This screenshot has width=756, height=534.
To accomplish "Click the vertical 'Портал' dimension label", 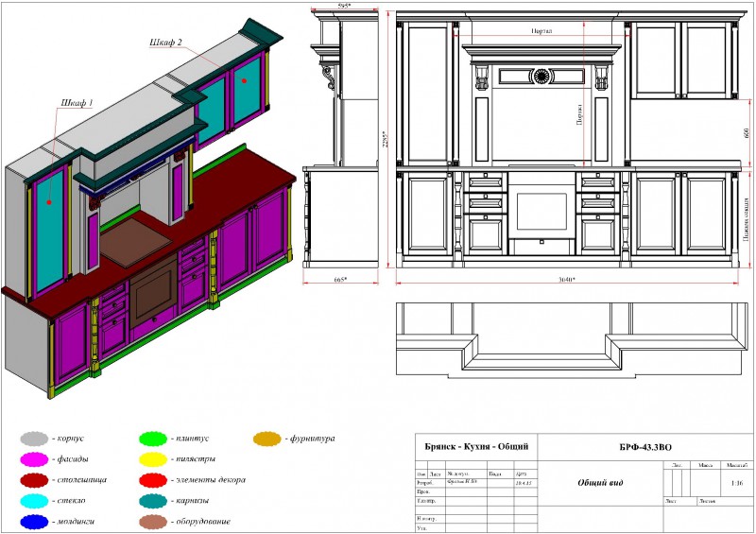I will click(x=579, y=114).
